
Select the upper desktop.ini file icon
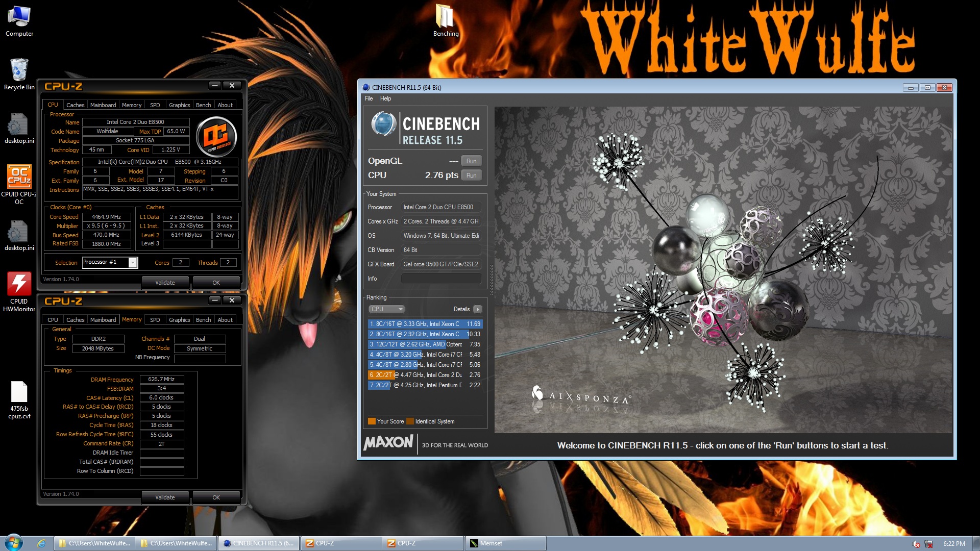coord(19,129)
